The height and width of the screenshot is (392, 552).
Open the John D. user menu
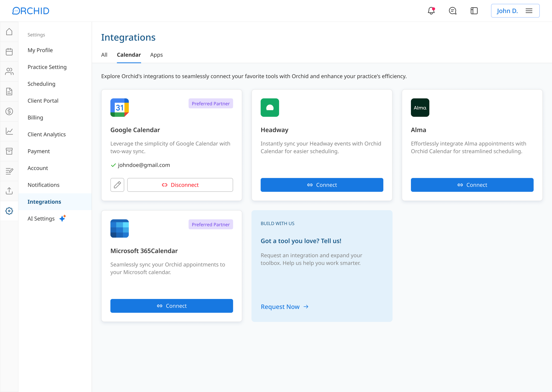[515, 11]
